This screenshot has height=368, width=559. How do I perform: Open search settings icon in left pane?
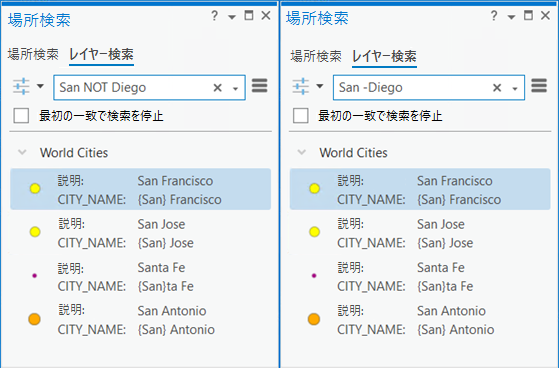tap(21, 86)
